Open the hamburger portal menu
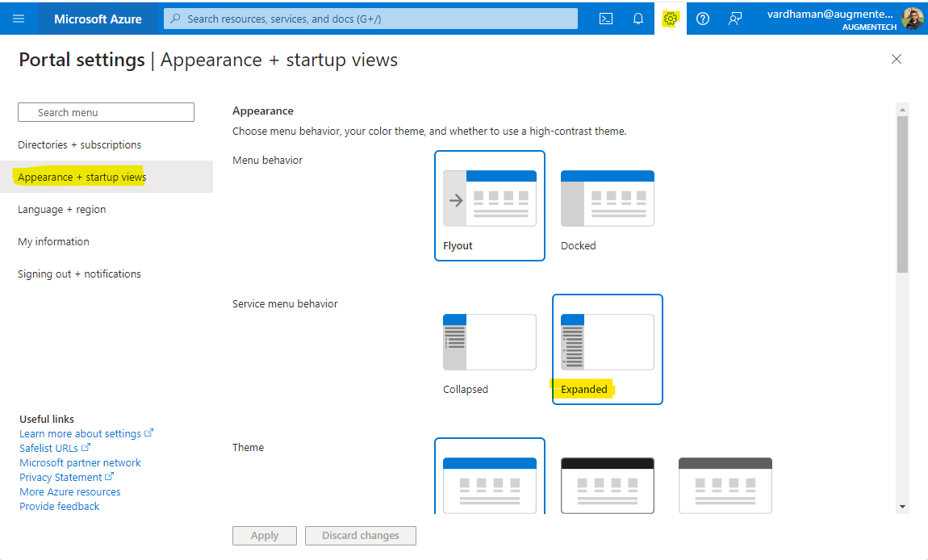 [19, 19]
